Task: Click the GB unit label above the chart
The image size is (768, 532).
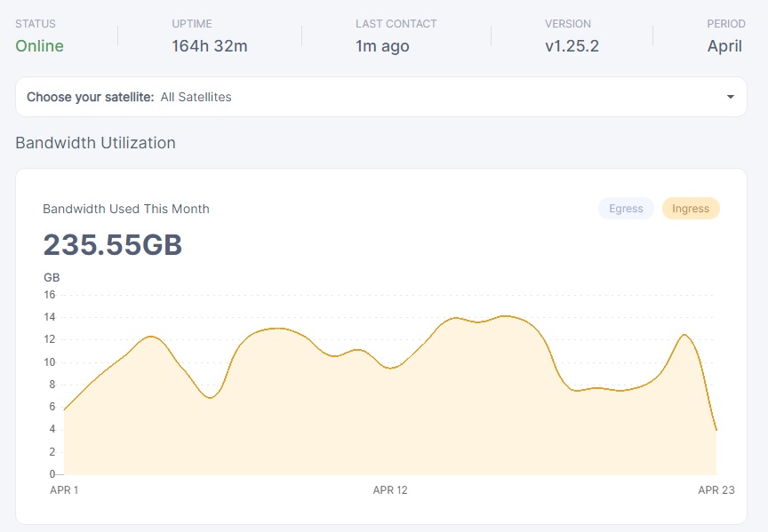Action: click(52, 277)
